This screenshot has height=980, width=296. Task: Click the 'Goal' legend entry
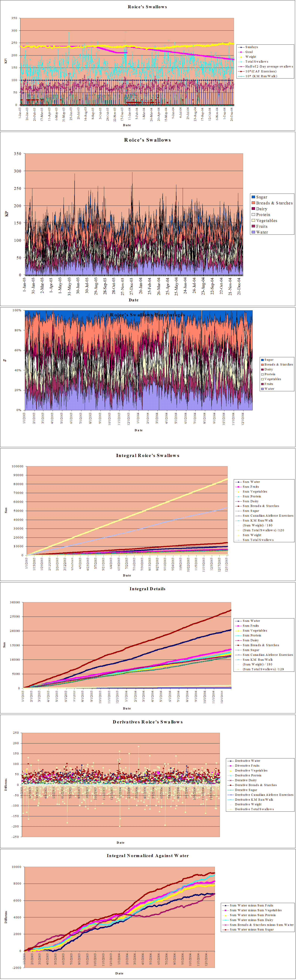pyautogui.click(x=249, y=52)
